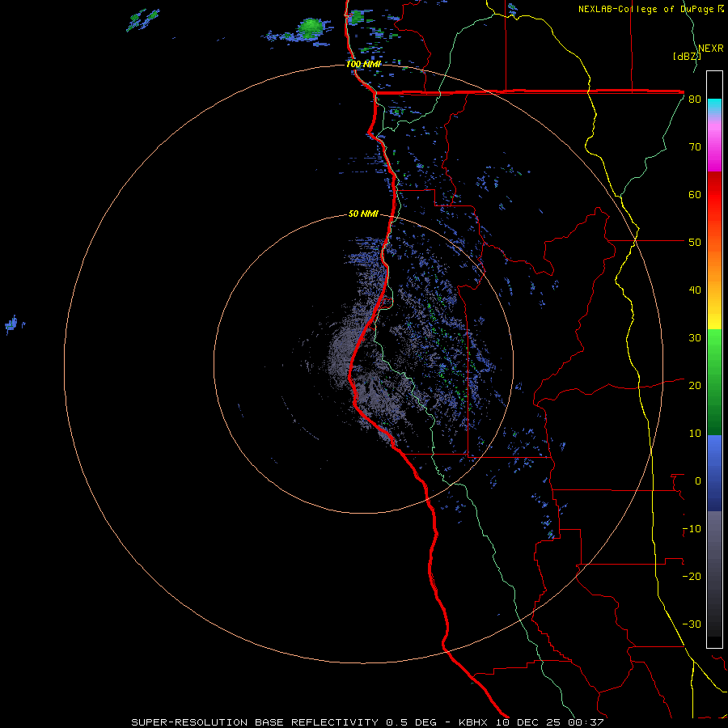Click the 50 value on dBZ scale
The height and width of the screenshot is (728, 728).
695,243
